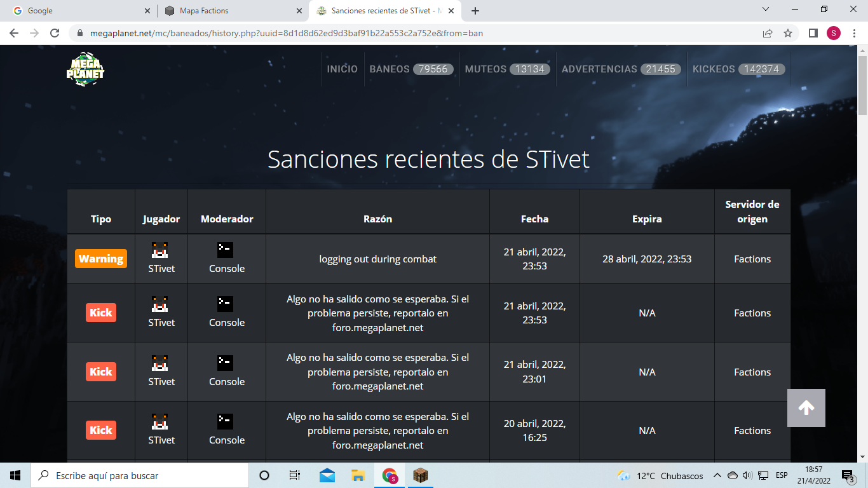This screenshot has width=868, height=488.
Task: Show hidden system tray icons
Action: click(x=717, y=475)
